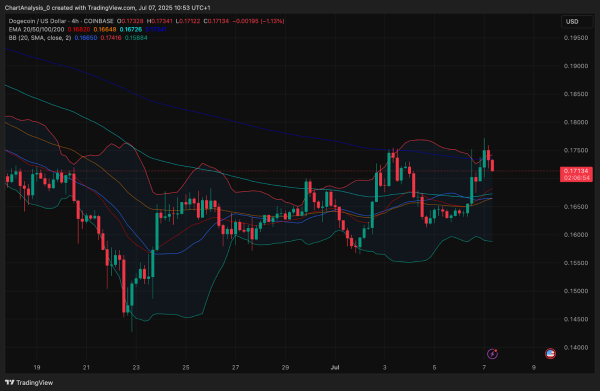The height and width of the screenshot is (391, 600).
Task: Click the high value H0.17341
Action: (x=160, y=21)
